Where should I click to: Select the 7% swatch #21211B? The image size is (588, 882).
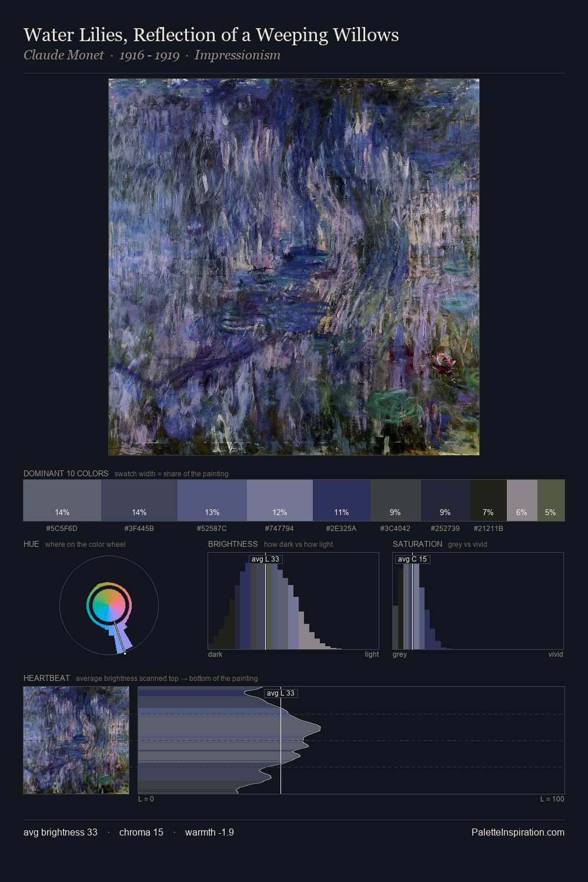point(489,500)
